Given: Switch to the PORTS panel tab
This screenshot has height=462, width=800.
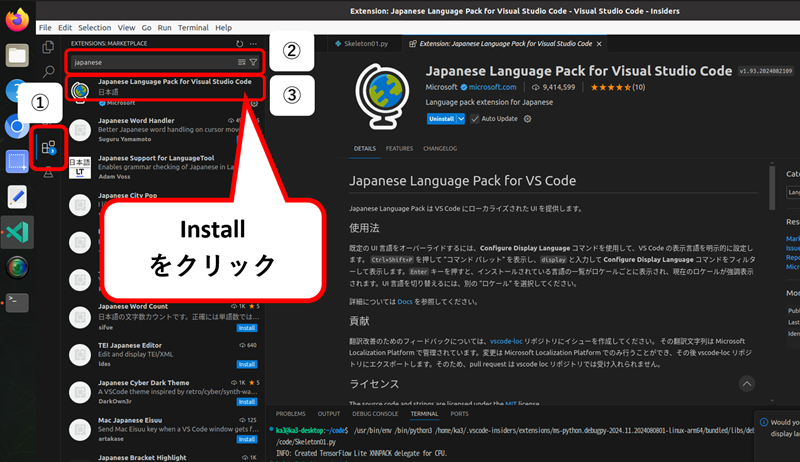Looking at the screenshot, I should [x=459, y=414].
